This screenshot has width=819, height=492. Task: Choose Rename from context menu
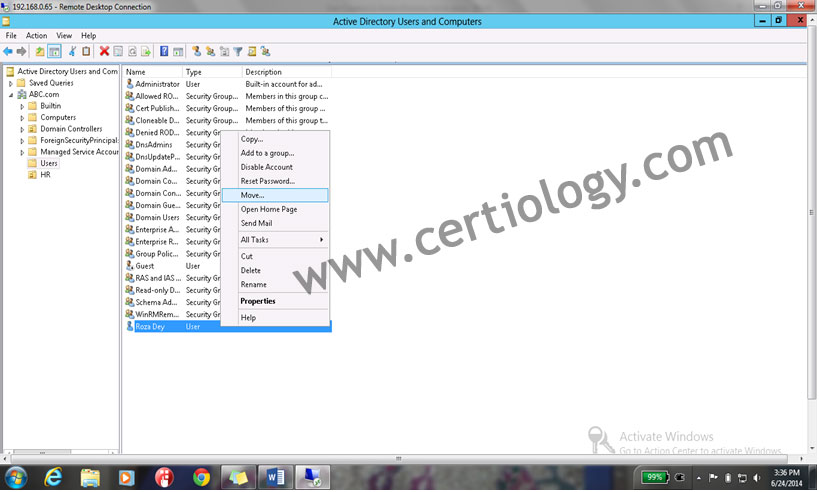point(275,285)
